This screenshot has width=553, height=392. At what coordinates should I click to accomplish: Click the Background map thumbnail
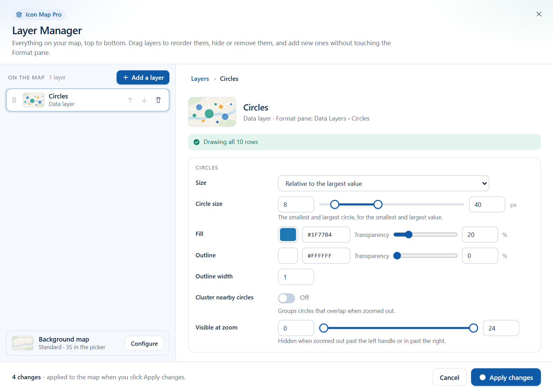(23, 343)
